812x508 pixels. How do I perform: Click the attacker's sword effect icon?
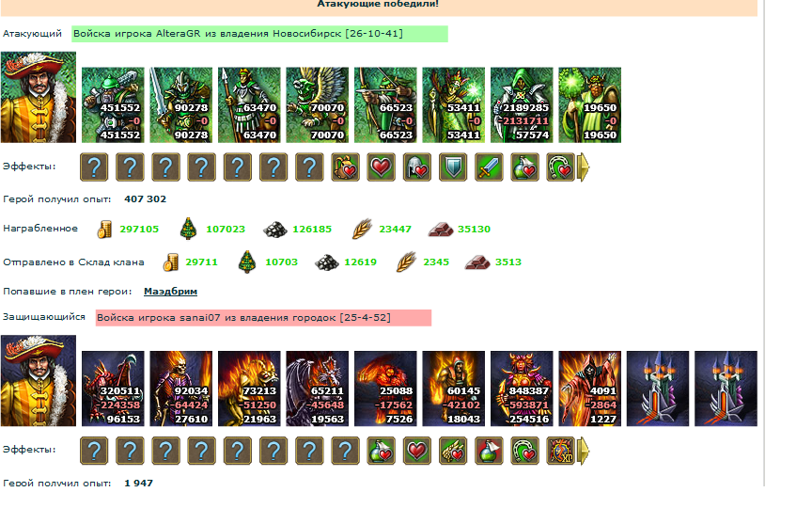[489, 167]
